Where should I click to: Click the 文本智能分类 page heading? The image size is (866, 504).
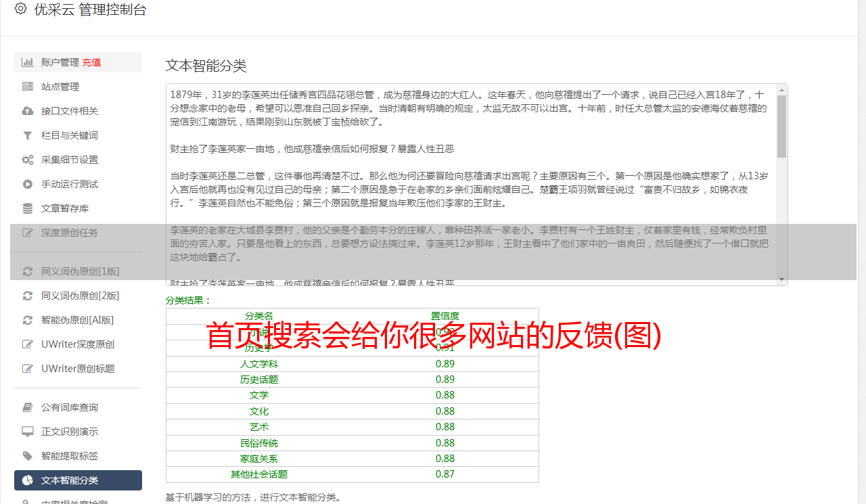pos(206,66)
